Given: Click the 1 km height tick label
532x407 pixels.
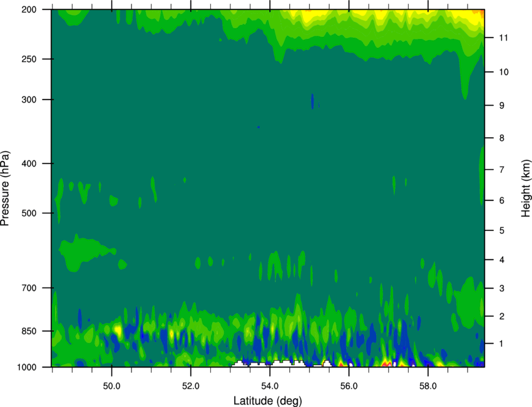Looking at the screenshot, I should (x=502, y=344).
